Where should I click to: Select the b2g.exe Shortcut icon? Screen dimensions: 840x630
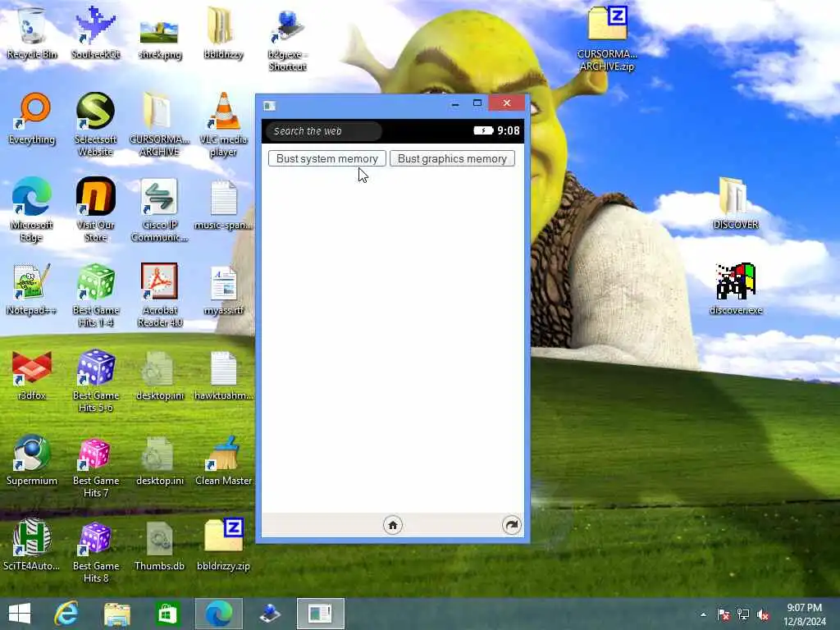(x=288, y=40)
